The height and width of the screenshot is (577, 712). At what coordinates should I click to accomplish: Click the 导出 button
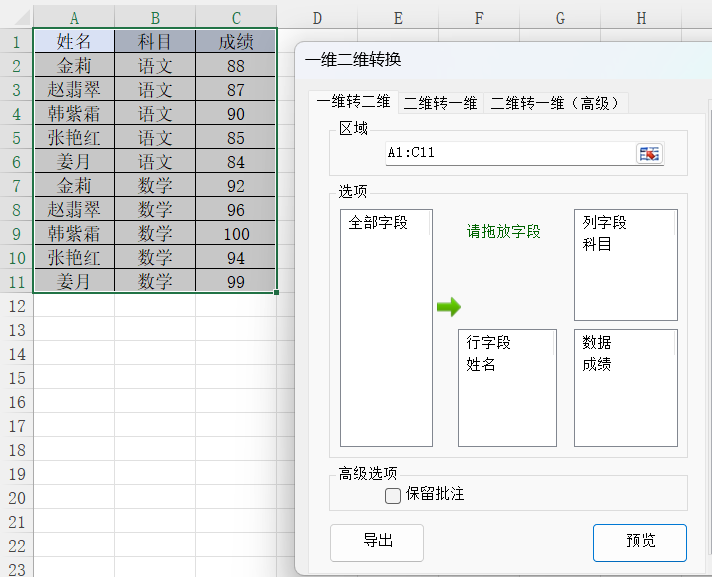coord(377,542)
